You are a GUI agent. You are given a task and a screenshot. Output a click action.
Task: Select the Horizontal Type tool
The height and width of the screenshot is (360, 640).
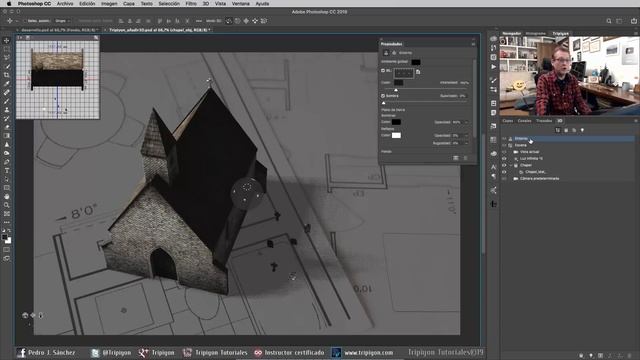(7, 171)
